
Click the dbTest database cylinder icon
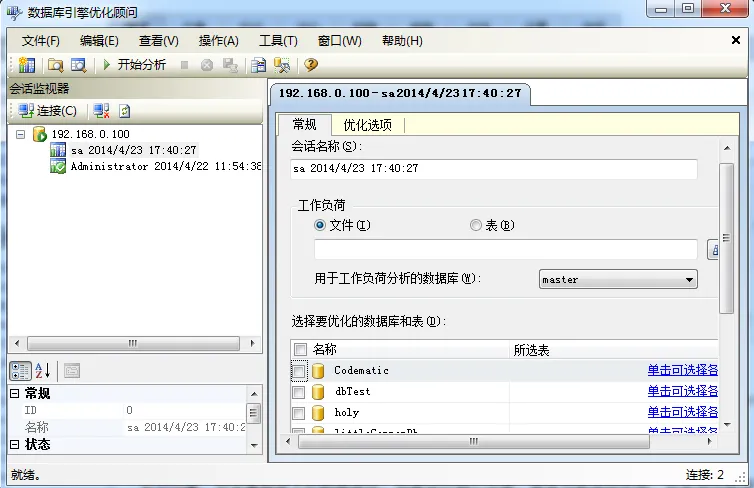point(318,392)
